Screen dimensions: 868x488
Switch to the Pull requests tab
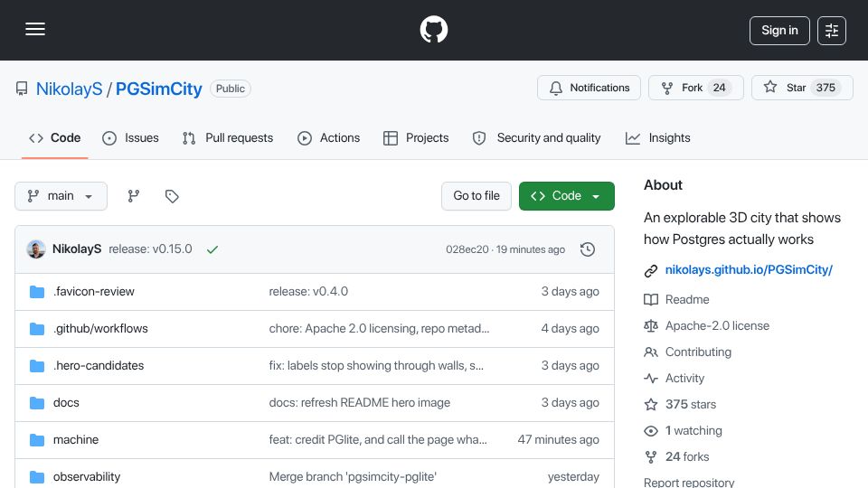tap(228, 137)
